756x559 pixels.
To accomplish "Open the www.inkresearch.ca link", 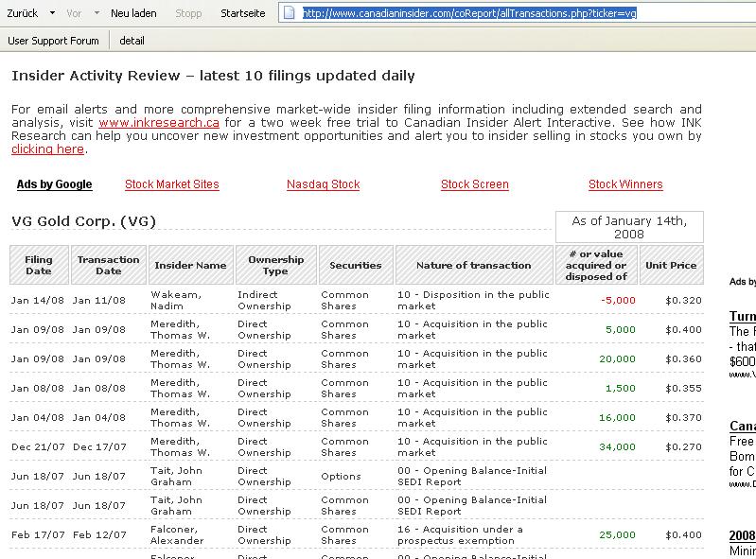I will tap(159, 123).
